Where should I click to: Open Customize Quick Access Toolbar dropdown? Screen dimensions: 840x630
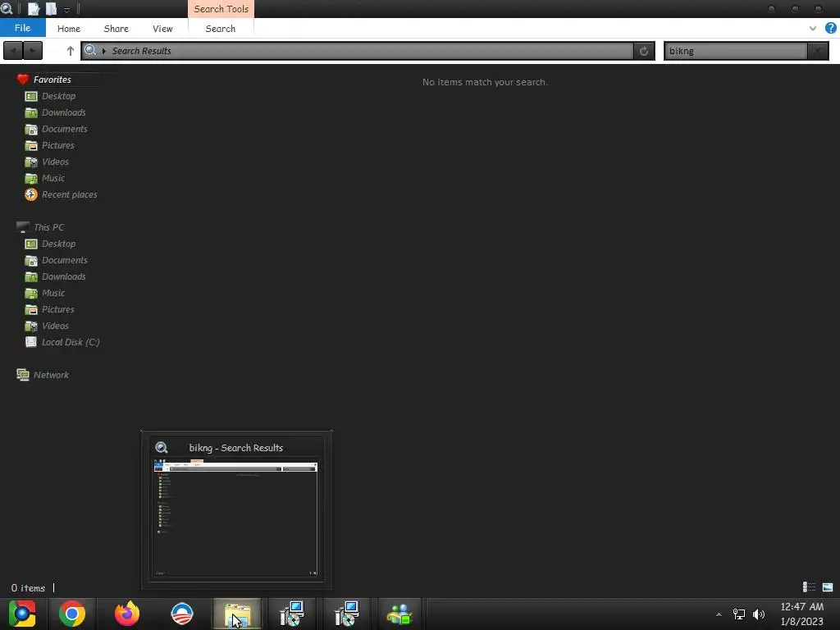coord(66,10)
